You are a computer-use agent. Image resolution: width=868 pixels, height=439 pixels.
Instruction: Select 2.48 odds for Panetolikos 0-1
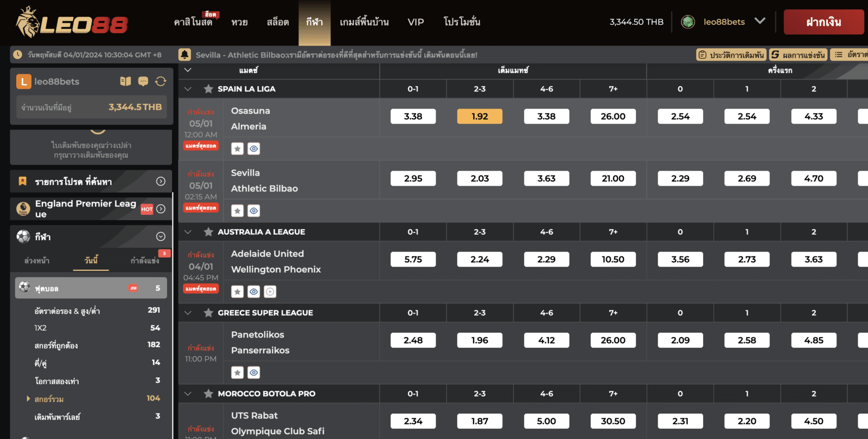pyautogui.click(x=413, y=340)
